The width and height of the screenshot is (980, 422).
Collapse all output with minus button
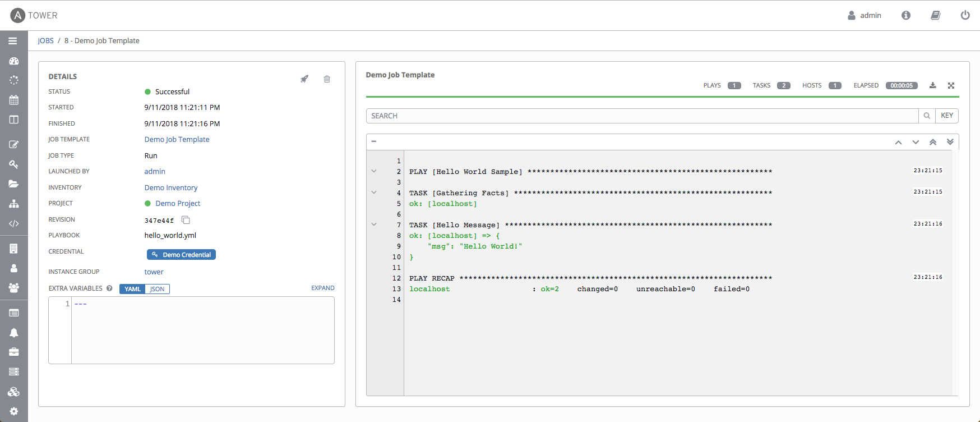[373, 141]
